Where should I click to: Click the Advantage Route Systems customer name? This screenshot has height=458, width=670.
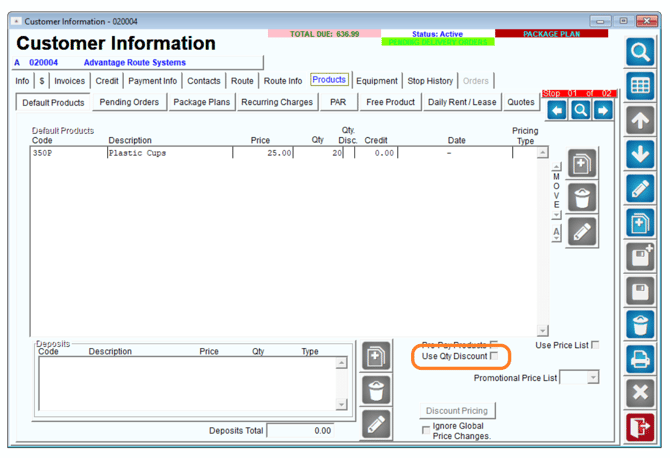tap(135, 62)
